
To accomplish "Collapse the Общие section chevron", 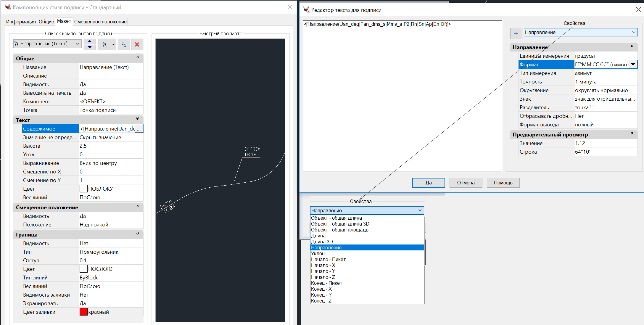I will point(138,57).
